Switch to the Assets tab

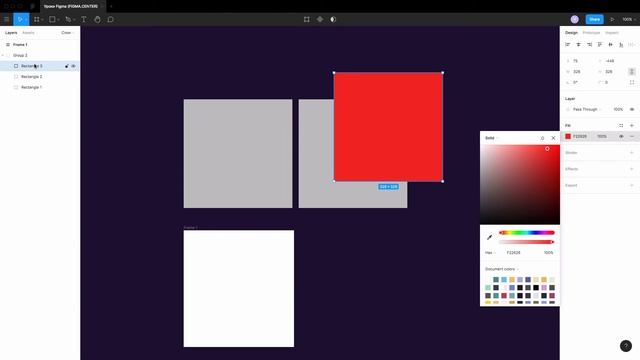coord(28,33)
